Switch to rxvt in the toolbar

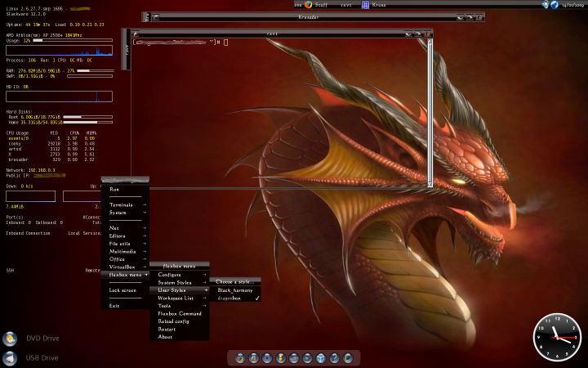pos(345,5)
